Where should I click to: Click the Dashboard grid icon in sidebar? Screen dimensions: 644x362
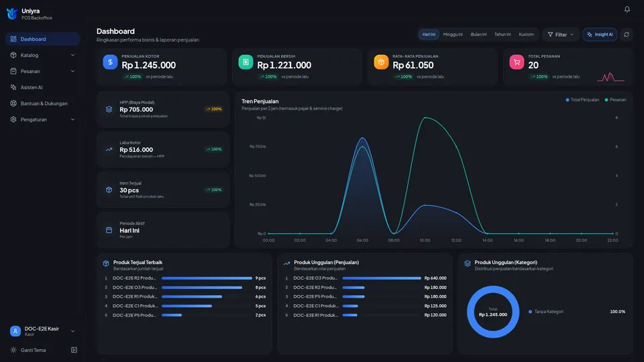(13, 39)
